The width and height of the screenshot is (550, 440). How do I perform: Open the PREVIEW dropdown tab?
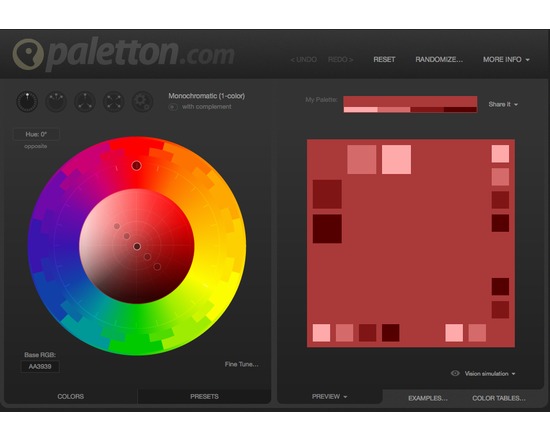coord(329,396)
